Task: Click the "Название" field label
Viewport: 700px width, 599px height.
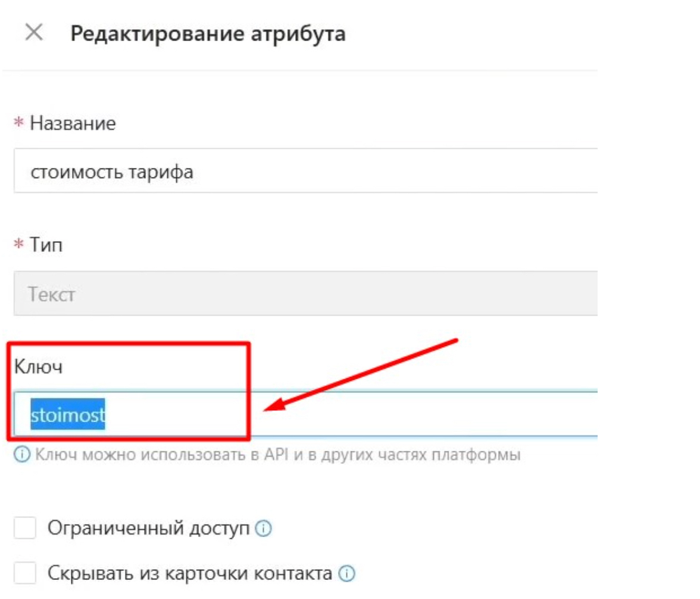Action: click(73, 124)
